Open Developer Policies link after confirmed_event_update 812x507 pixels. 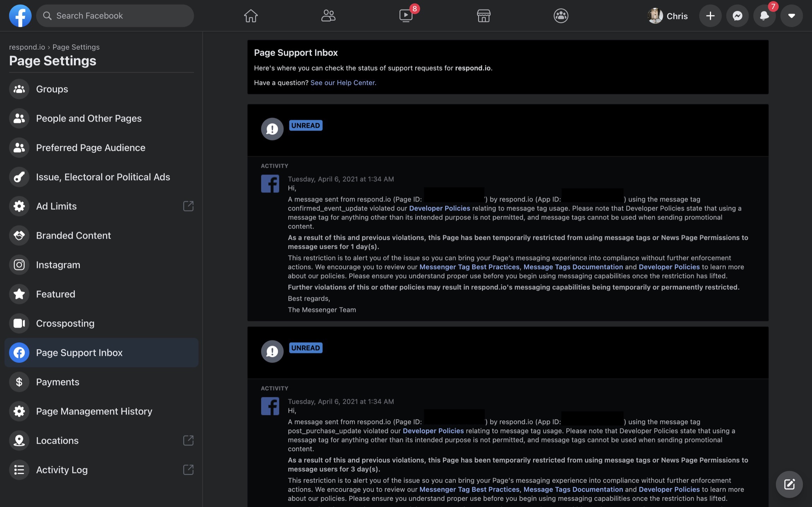point(440,208)
